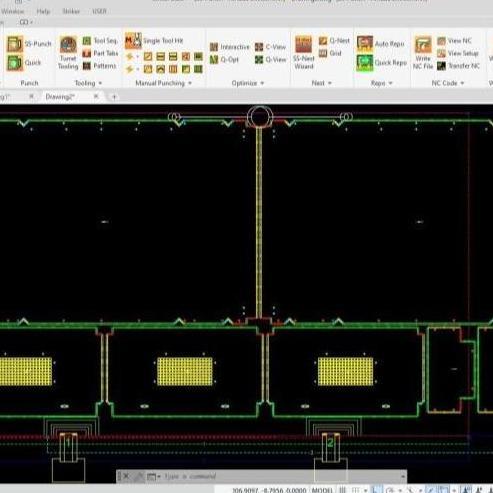Open C-View in Optimize panel

click(270, 47)
